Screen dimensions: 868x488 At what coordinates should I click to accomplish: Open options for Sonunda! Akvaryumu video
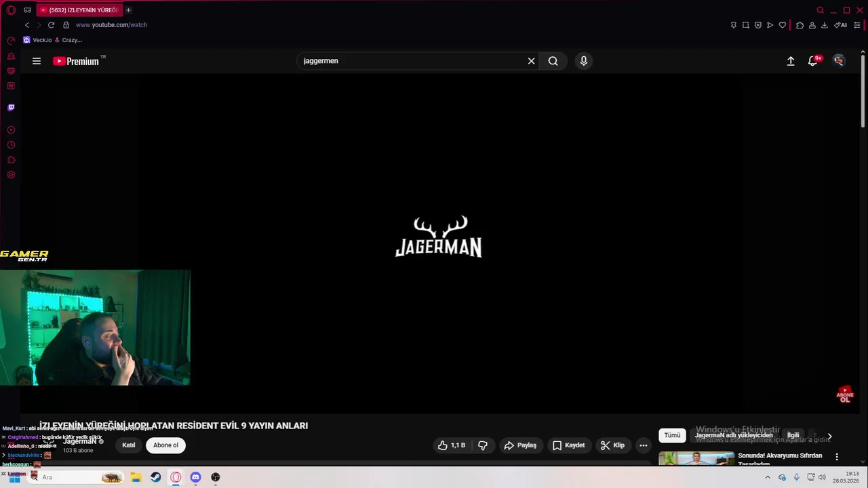tap(837, 457)
